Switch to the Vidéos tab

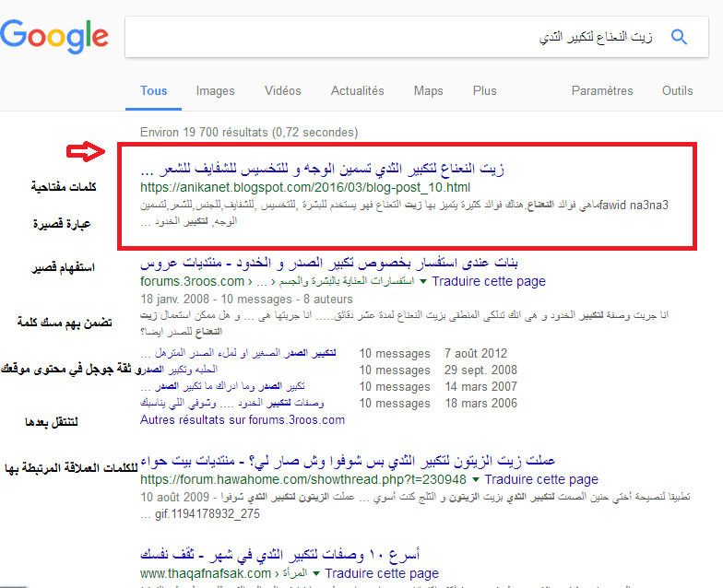pyautogui.click(x=282, y=90)
